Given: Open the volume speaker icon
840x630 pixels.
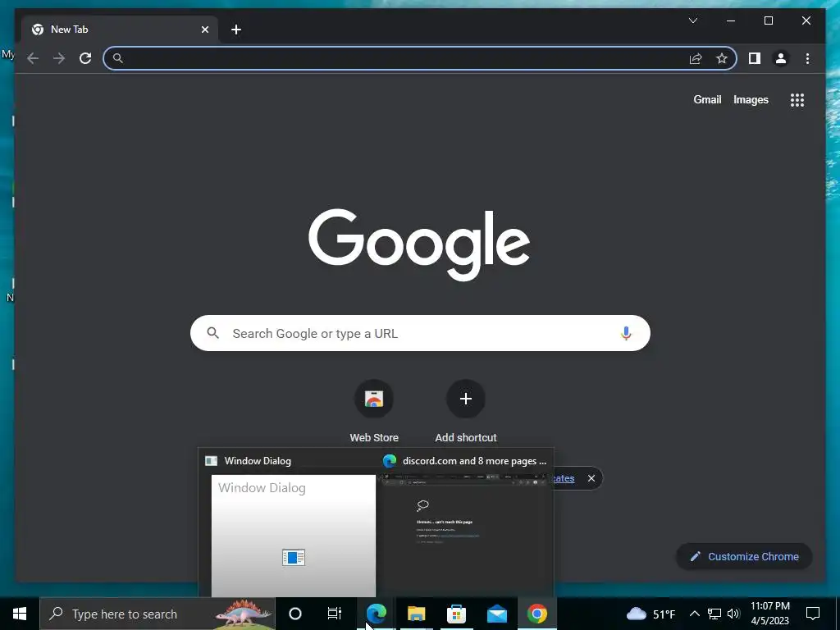Looking at the screenshot, I should 733,614.
